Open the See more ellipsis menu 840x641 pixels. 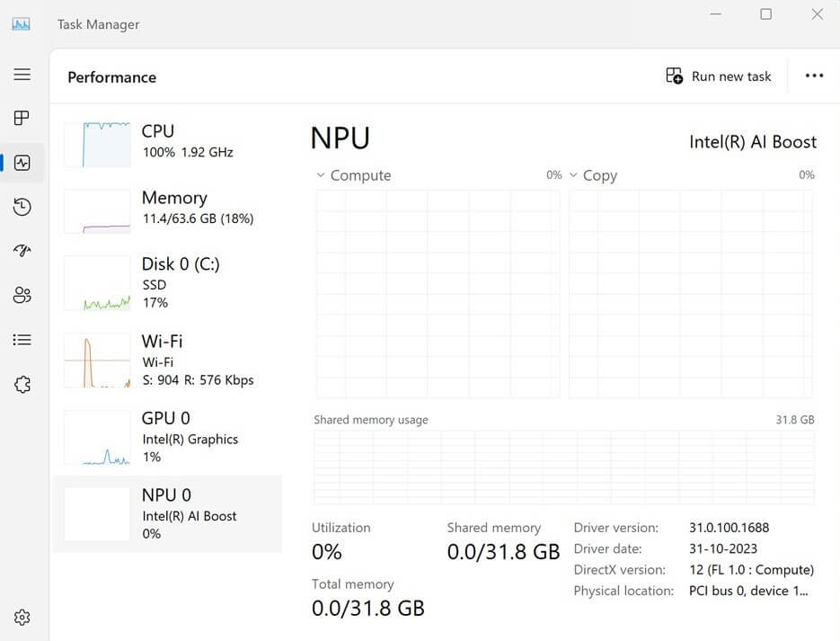(814, 76)
